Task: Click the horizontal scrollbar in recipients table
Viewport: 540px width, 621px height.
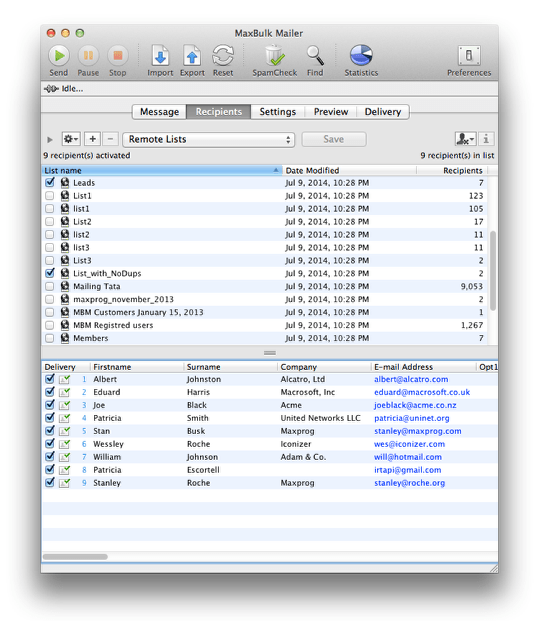Action: click(75, 557)
